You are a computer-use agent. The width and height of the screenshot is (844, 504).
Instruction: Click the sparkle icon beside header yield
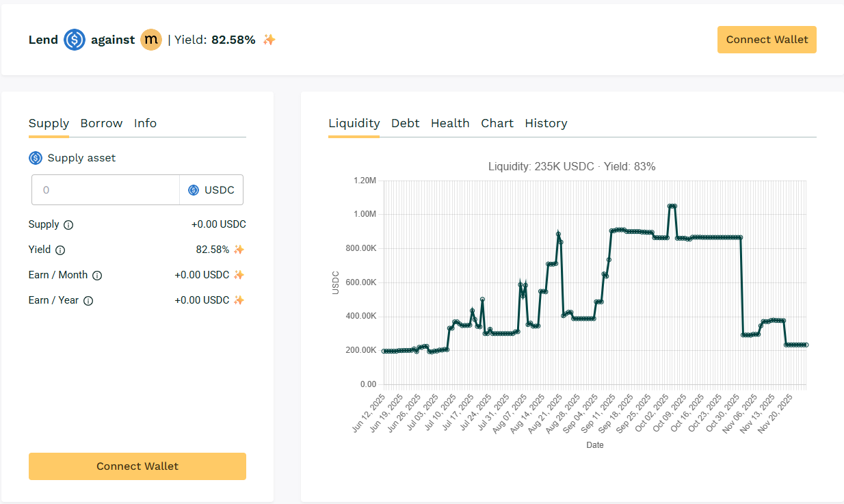coord(269,40)
